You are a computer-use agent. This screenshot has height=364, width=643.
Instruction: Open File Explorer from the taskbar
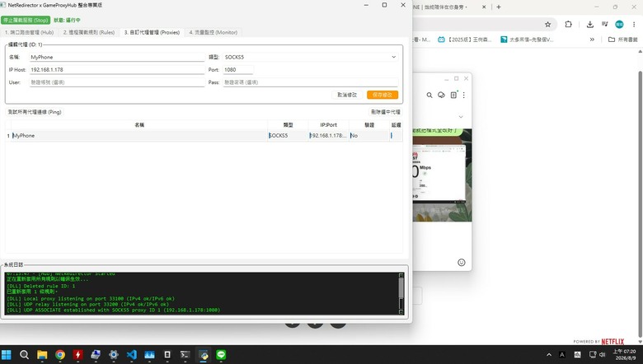click(42, 355)
